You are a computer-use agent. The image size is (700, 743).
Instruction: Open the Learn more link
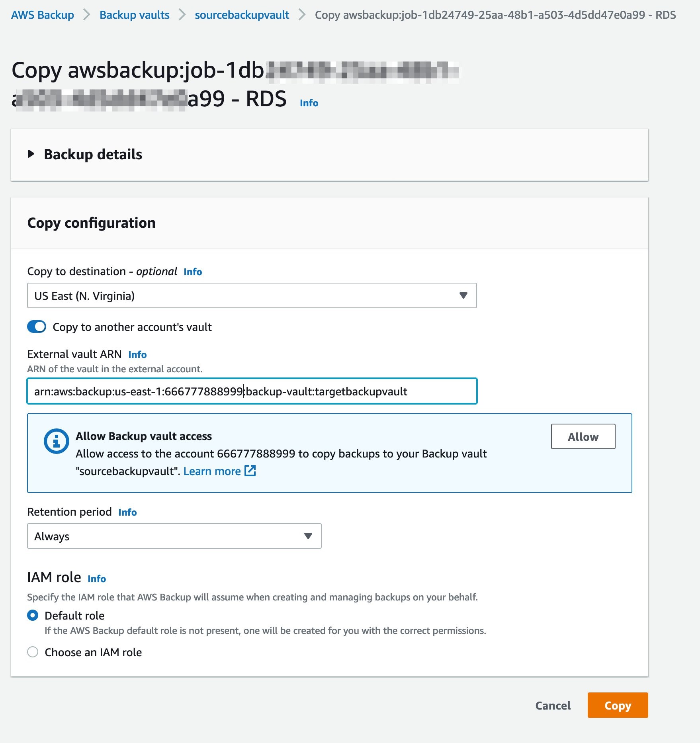pos(212,471)
